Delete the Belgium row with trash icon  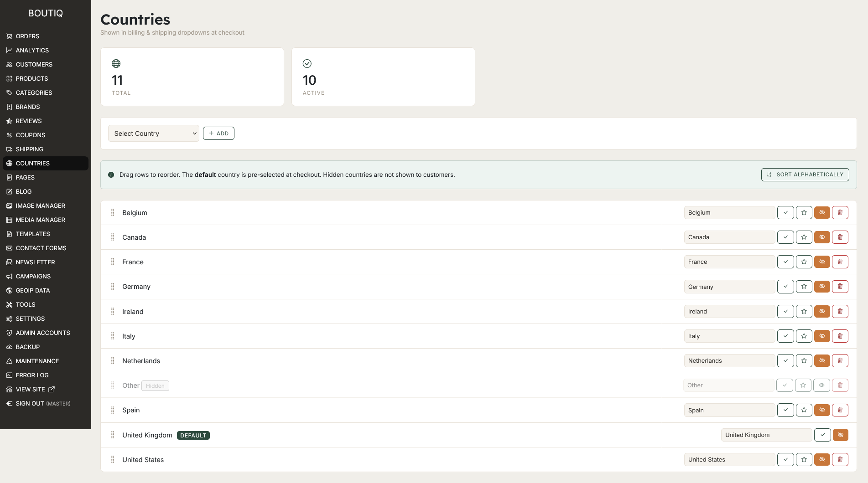(840, 213)
